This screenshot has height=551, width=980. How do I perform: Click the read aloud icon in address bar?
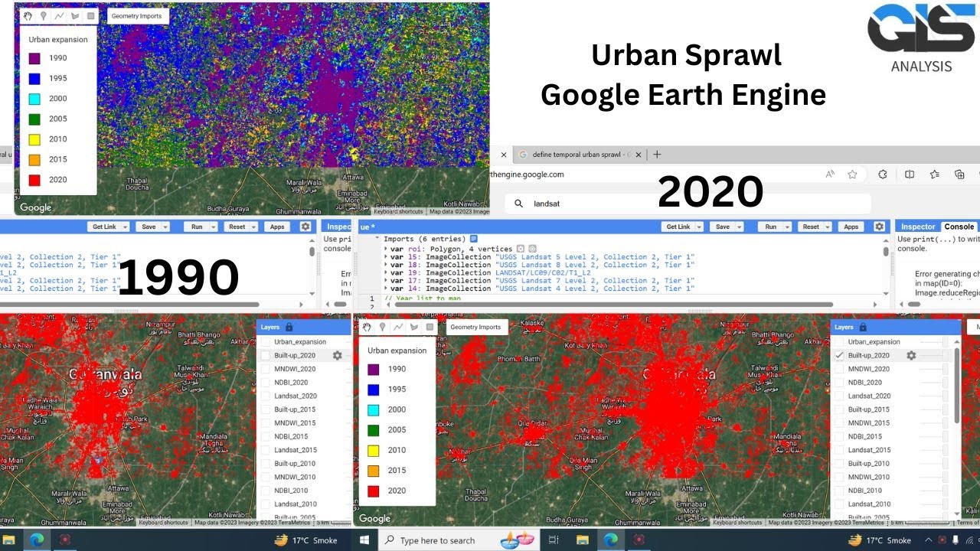pos(830,174)
